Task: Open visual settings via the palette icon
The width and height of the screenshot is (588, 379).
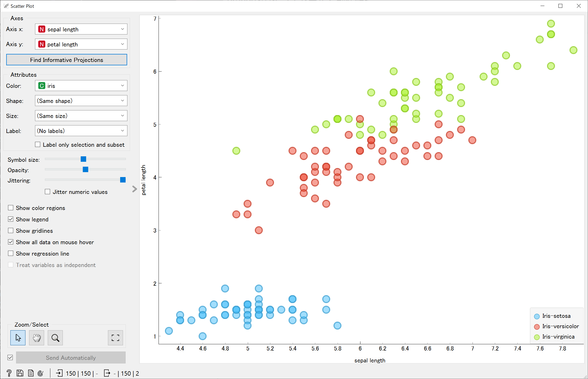Action: [41, 373]
